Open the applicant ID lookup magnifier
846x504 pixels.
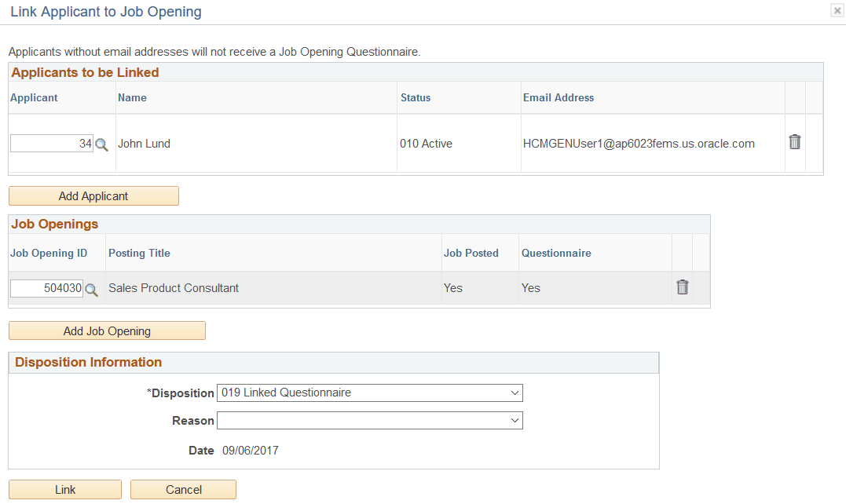coord(102,144)
